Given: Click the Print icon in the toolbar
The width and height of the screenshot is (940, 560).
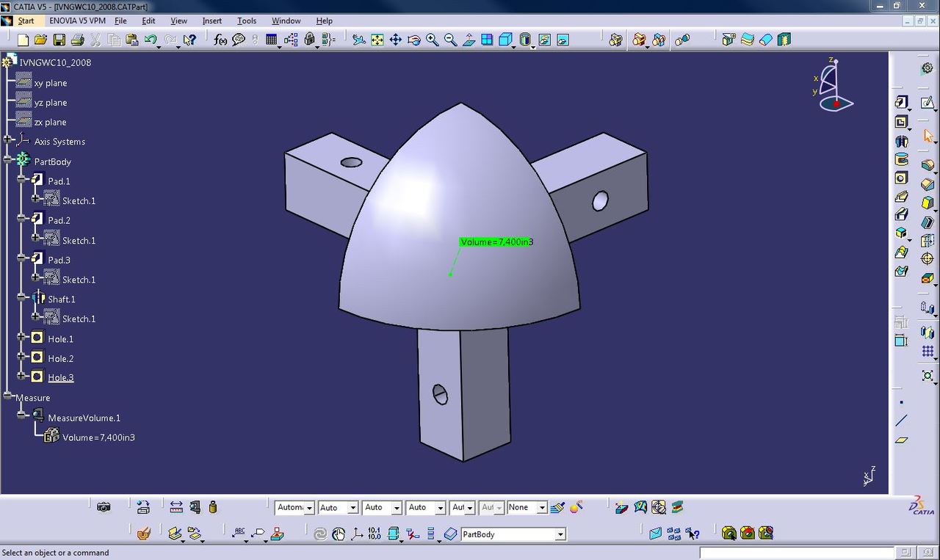Looking at the screenshot, I should pos(77,40).
